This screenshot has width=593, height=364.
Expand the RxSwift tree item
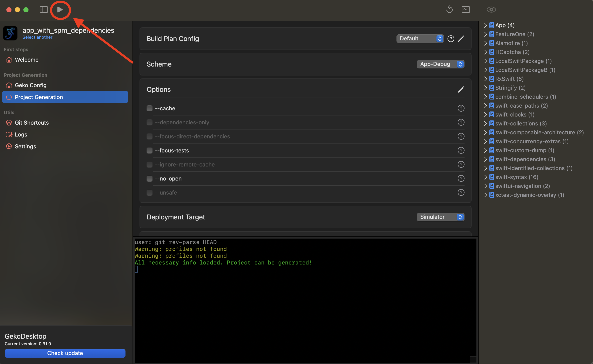[x=485, y=79]
